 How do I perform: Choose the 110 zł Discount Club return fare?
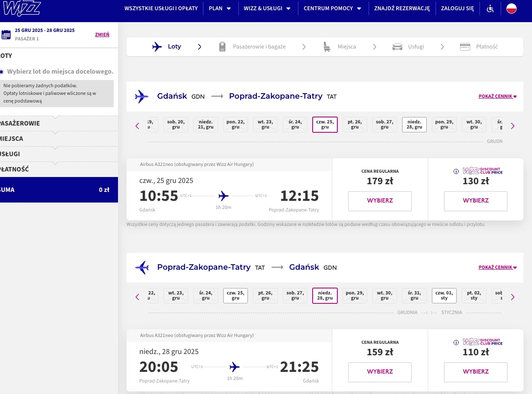pyautogui.click(x=475, y=372)
